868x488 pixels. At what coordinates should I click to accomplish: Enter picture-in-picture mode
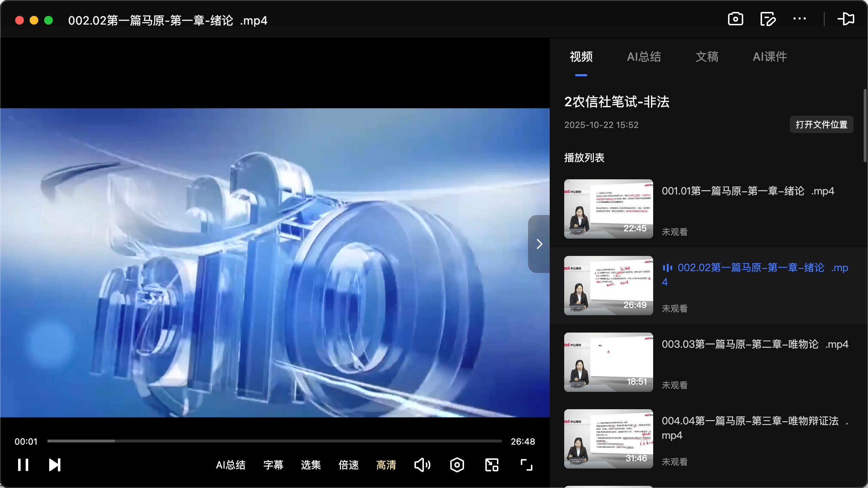tap(491, 465)
